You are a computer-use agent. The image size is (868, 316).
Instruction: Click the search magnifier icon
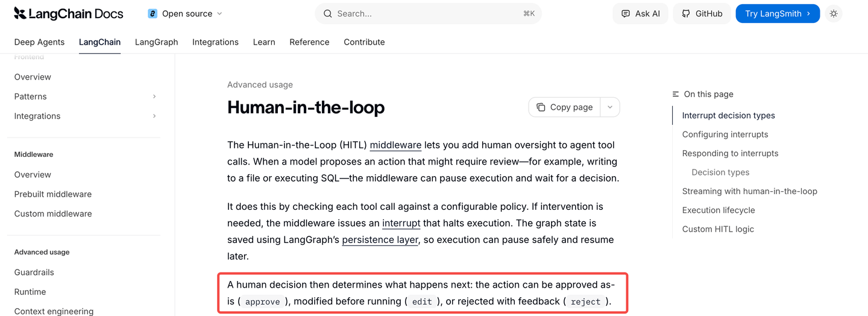tap(328, 13)
